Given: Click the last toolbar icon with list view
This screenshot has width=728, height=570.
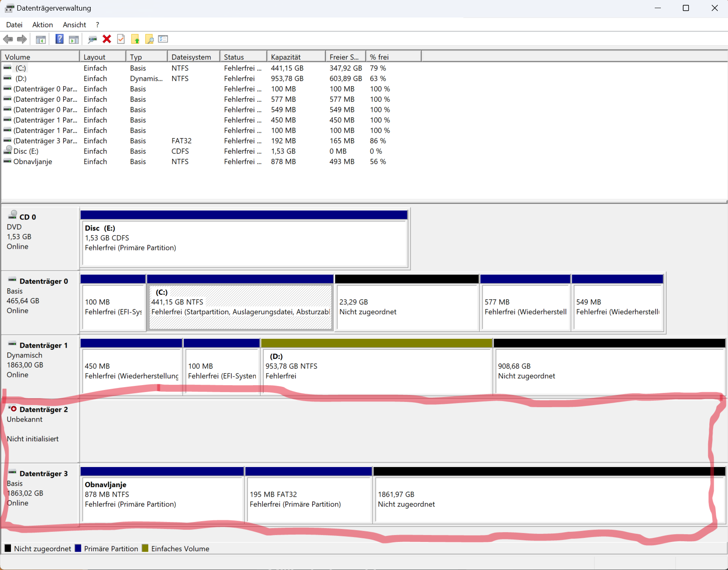Looking at the screenshot, I should (163, 39).
